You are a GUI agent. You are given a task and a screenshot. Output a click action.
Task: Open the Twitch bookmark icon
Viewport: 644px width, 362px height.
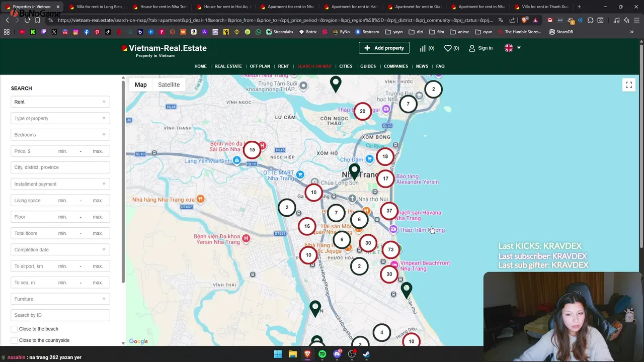pos(44,32)
